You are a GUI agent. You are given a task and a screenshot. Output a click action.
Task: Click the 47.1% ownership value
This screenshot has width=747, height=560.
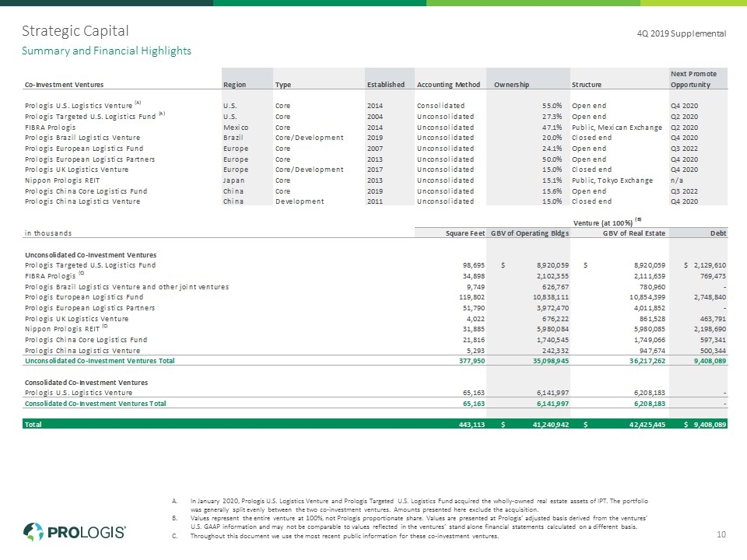coord(552,128)
